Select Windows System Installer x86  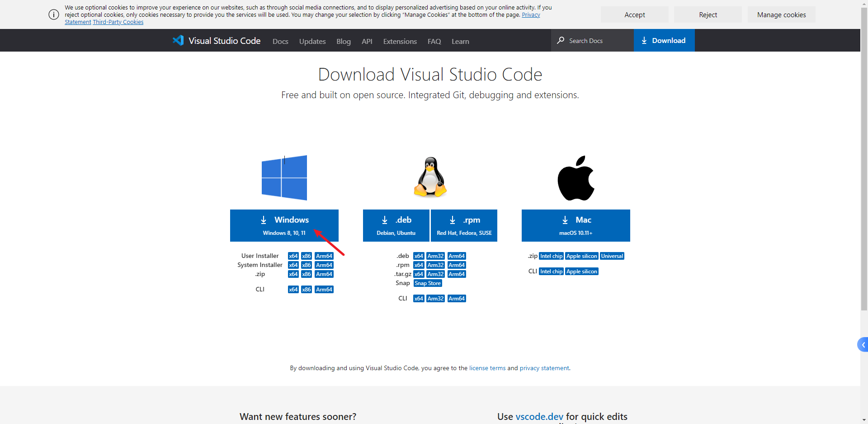click(x=307, y=265)
